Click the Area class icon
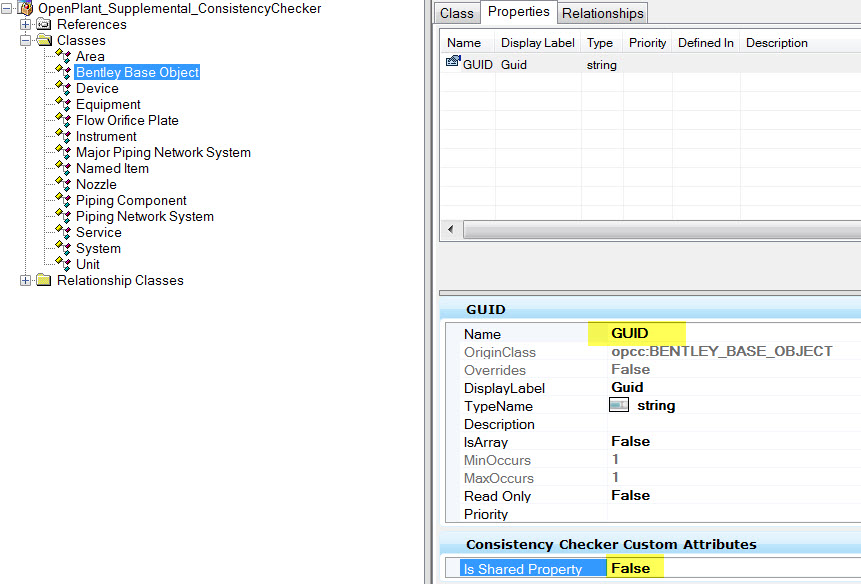 63,56
